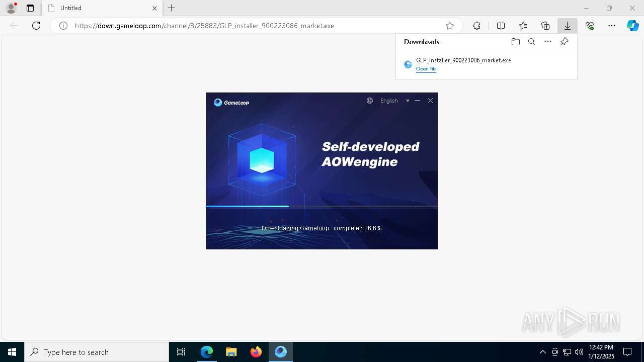Screen dimensions: 644x362
Task: Open the Collections icon
Action: (x=545, y=26)
